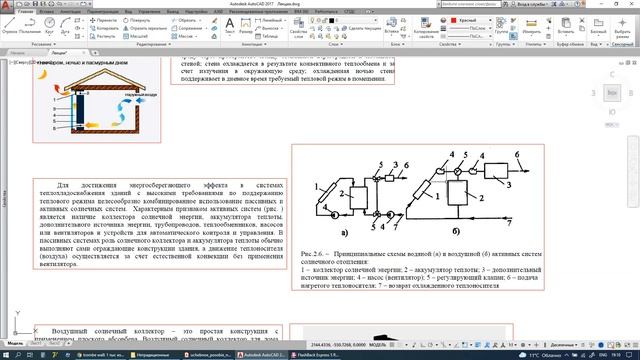Image resolution: width=640 pixels, height=360 pixels.
Task: Open the lineweight dropdown showing ПоСлою
Action: point(471,28)
